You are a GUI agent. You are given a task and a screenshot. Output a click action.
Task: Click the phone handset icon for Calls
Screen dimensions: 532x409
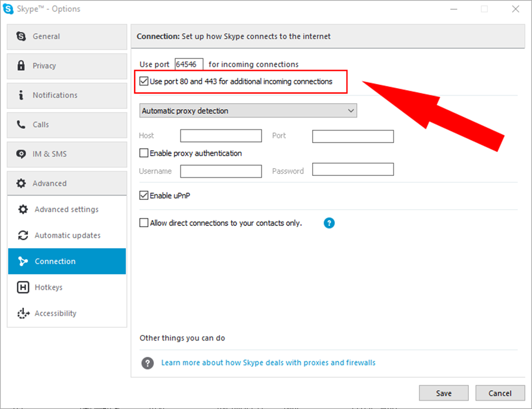(21, 125)
